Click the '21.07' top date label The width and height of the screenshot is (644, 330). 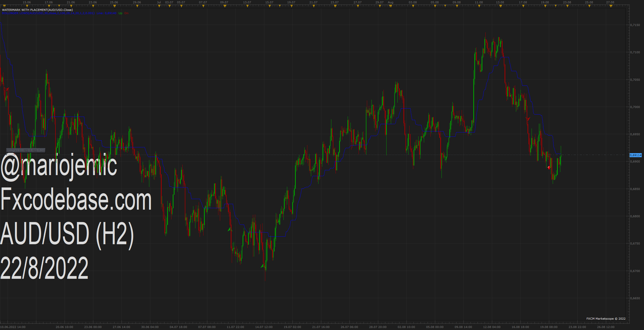click(313, 2)
